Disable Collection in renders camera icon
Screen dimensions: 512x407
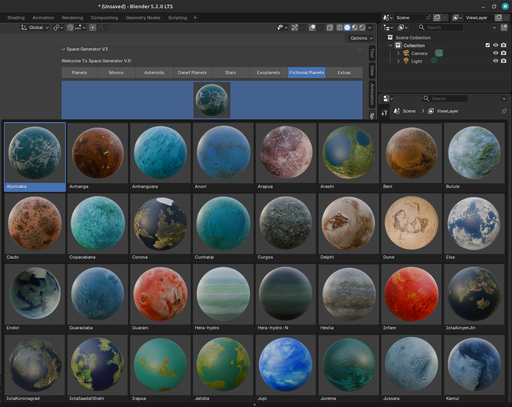504,45
